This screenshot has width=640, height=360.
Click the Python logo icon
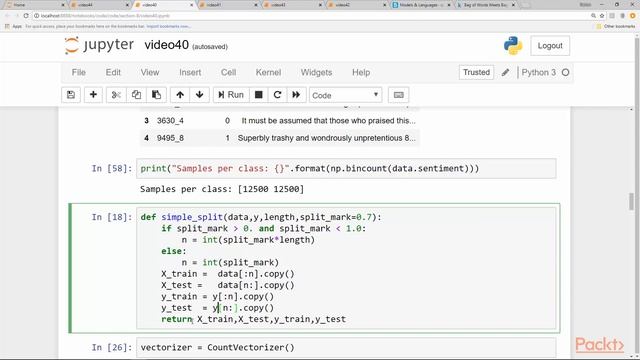(513, 45)
